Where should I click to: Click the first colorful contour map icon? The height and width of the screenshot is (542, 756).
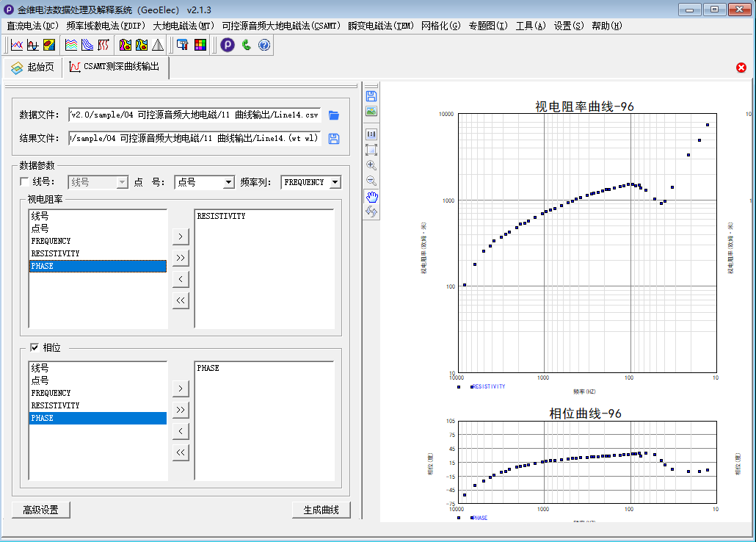click(x=126, y=46)
